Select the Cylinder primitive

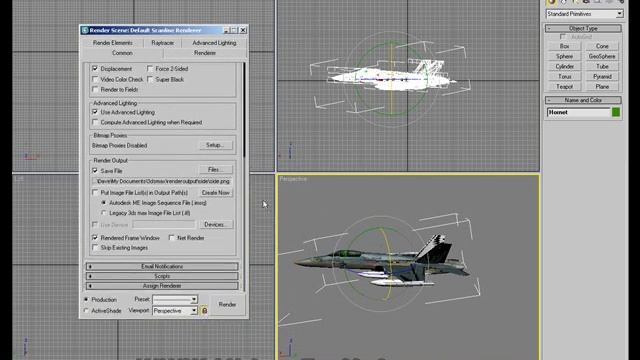[564, 67]
